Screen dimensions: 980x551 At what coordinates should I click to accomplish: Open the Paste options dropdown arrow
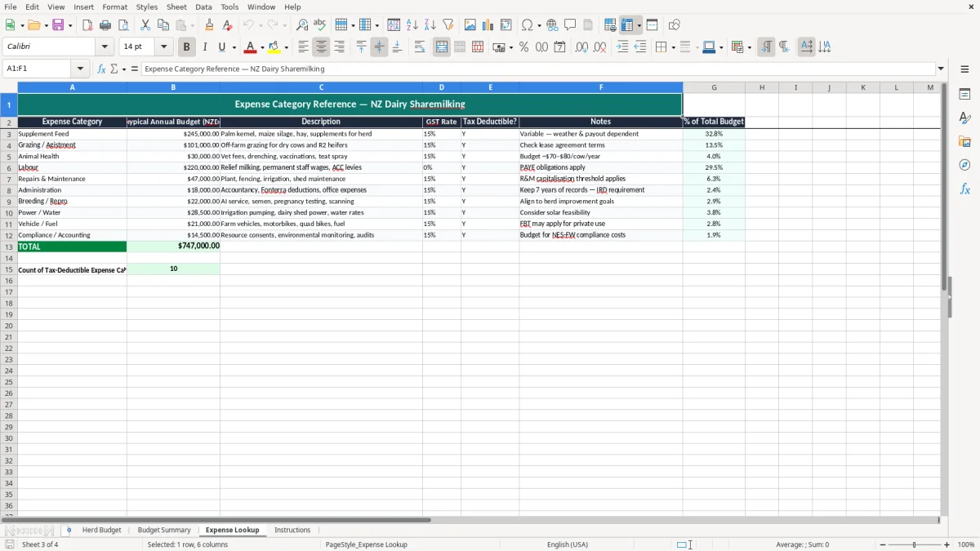192,25
